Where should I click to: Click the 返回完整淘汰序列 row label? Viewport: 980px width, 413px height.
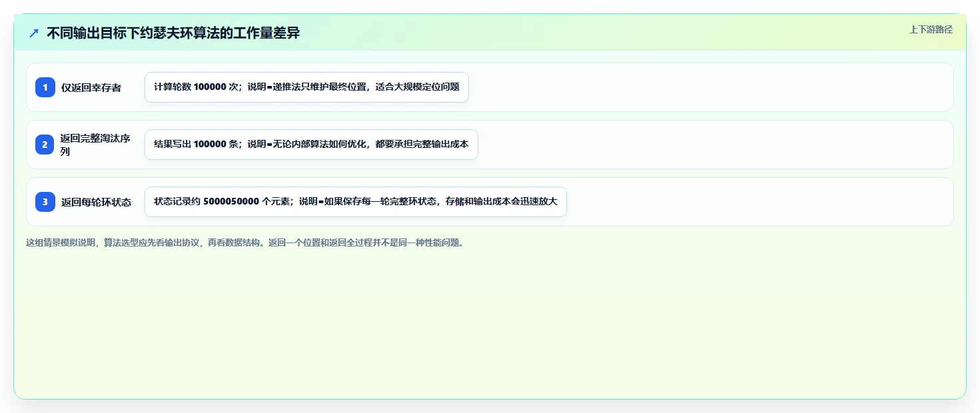click(95, 145)
